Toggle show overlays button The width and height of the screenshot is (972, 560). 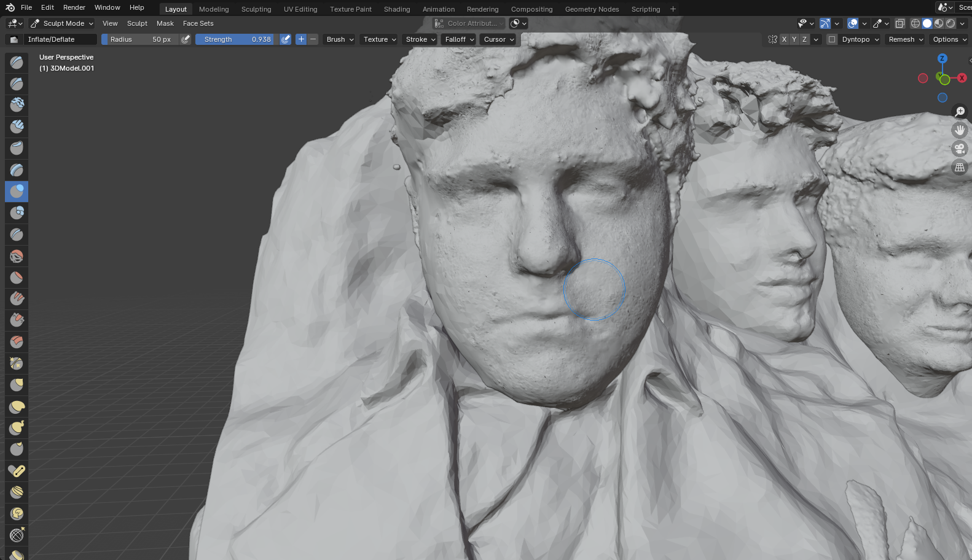[853, 23]
